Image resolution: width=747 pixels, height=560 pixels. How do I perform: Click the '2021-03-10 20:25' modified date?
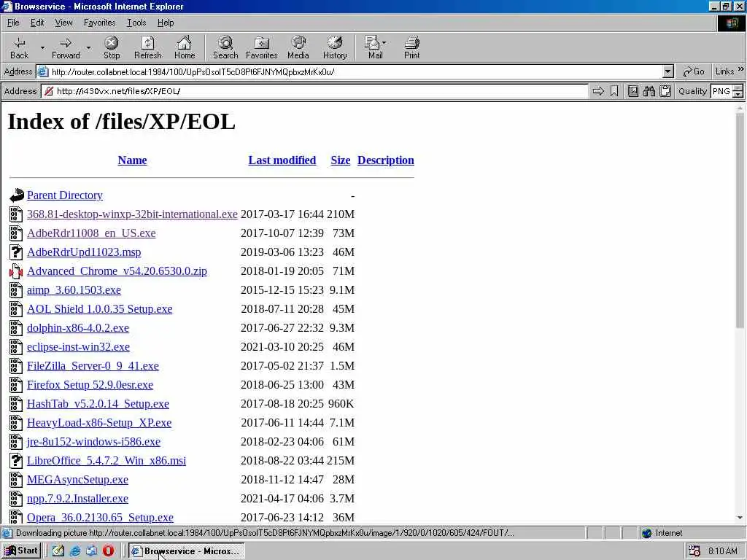click(x=282, y=347)
